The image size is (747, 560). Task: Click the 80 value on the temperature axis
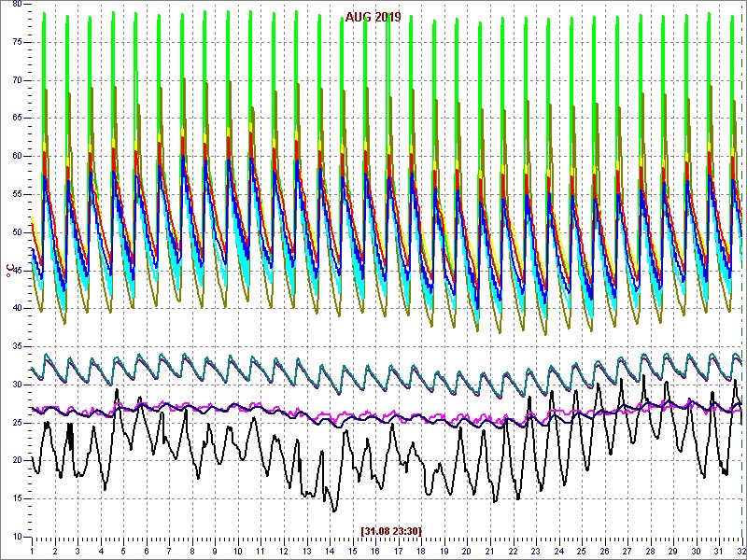click(17, 5)
